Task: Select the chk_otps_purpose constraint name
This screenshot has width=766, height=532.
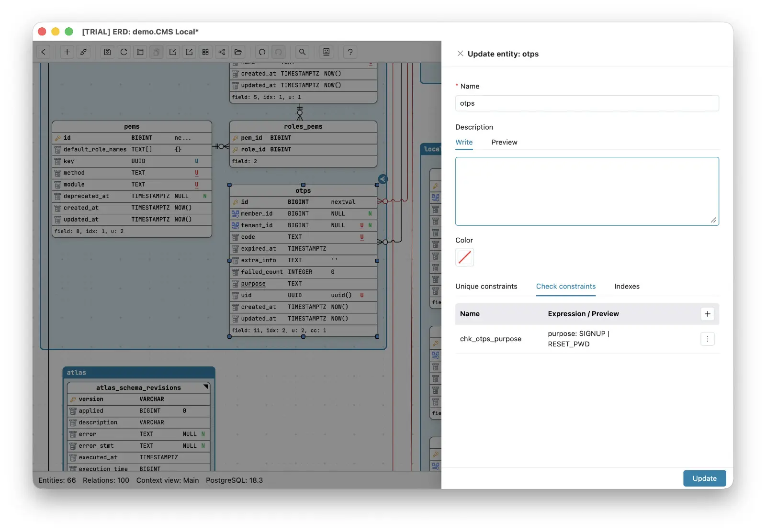Action: pyautogui.click(x=490, y=339)
